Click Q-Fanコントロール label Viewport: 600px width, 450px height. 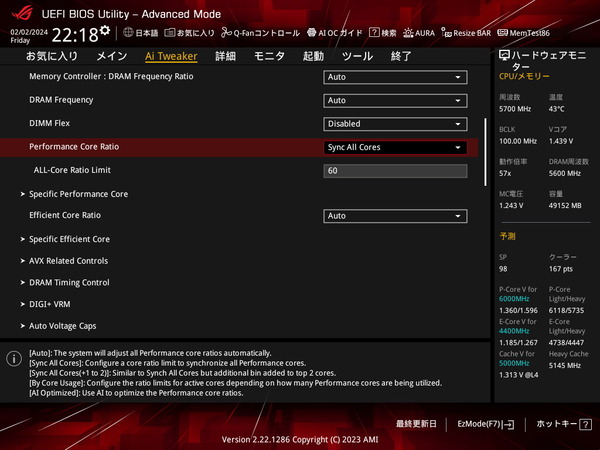tap(266, 33)
